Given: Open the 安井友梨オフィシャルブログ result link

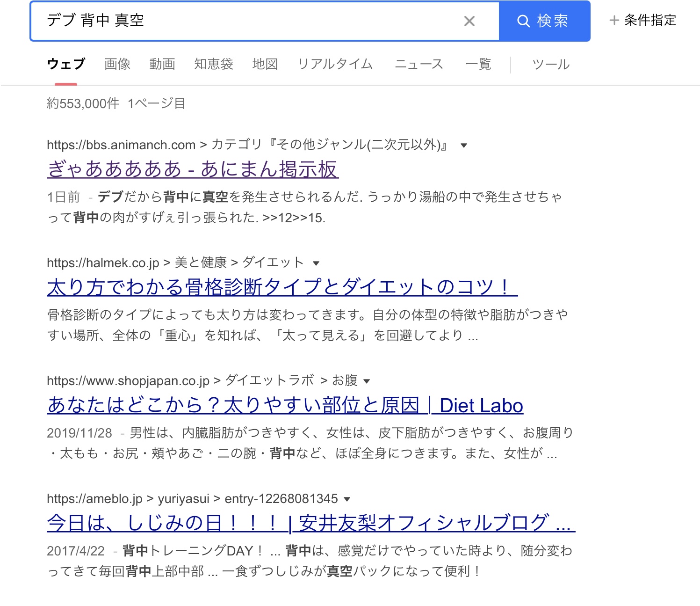Looking at the screenshot, I should coord(310,523).
